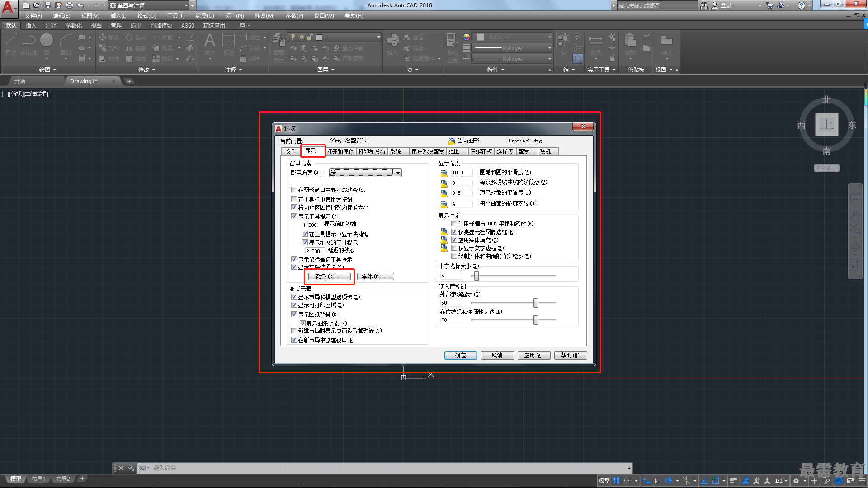Select the Line (直线) tool in ribbon
The image size is (868, 488).
coord(10,44)
